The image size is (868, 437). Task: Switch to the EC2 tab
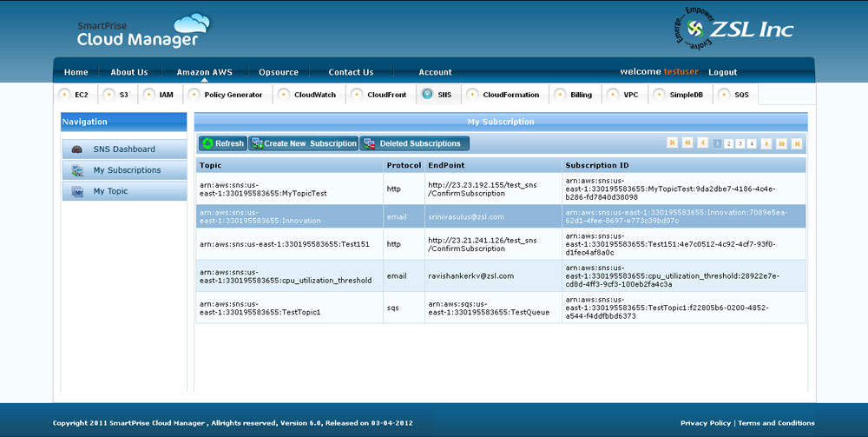pyautogui.click(x=76, y=95)
